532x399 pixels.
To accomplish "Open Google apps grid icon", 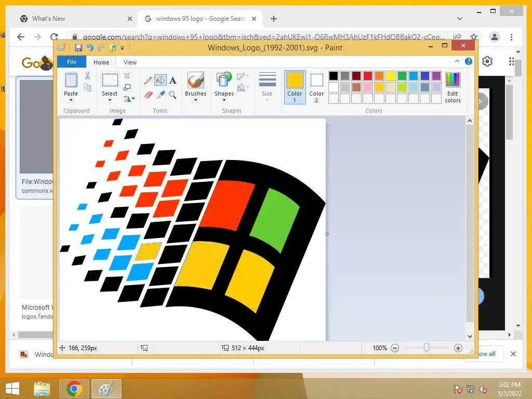I will (511, 61).
